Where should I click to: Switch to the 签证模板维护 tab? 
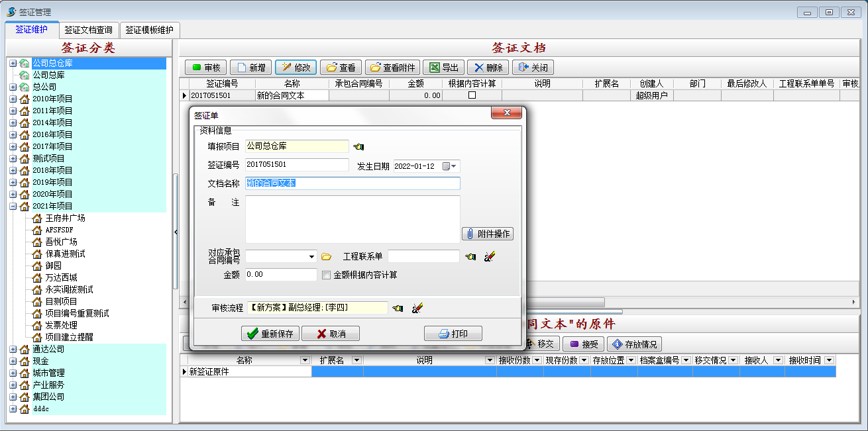click(x=149, y=30)
